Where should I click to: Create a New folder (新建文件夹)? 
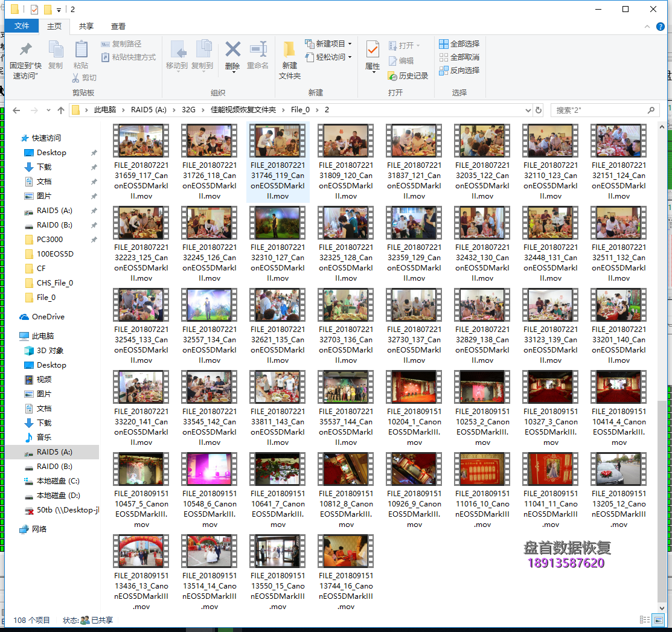point(290,60)
